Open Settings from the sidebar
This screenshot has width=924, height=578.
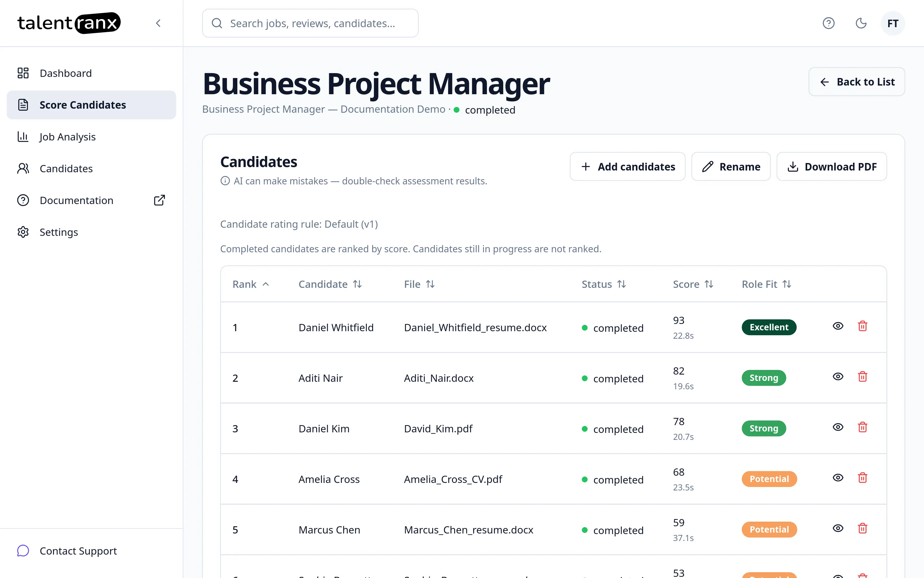pos(91,232)
